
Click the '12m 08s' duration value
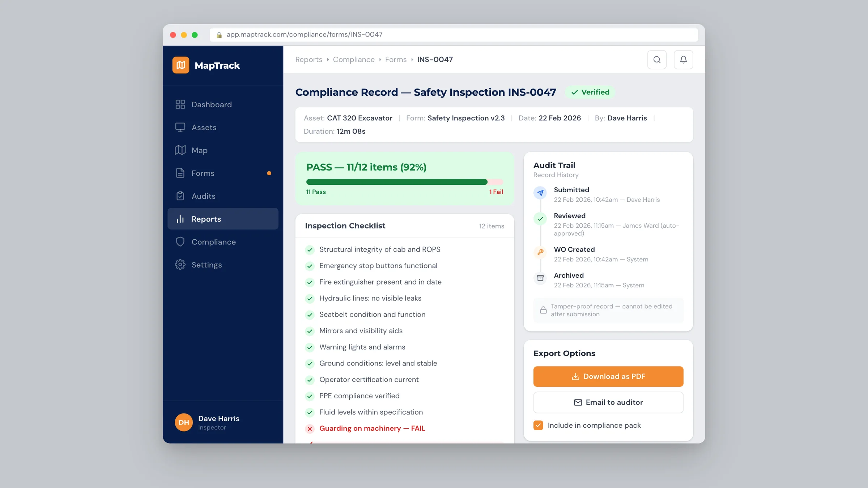(351, 131)
